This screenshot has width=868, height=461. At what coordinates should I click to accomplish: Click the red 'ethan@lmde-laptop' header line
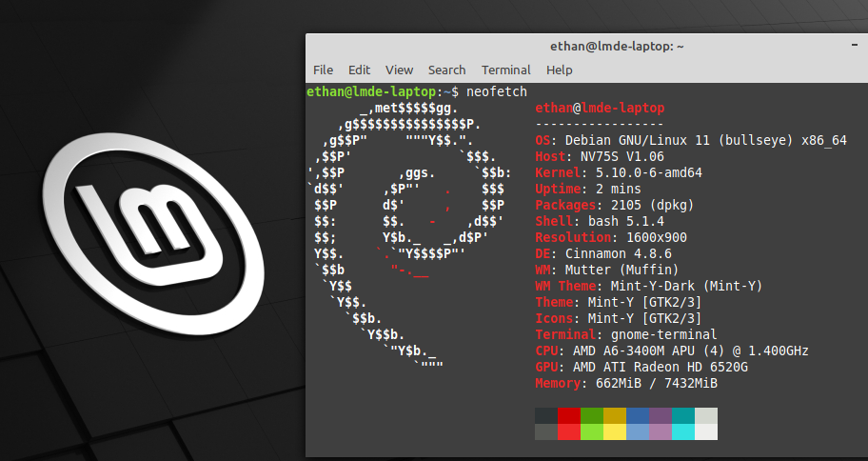(600, 108)
